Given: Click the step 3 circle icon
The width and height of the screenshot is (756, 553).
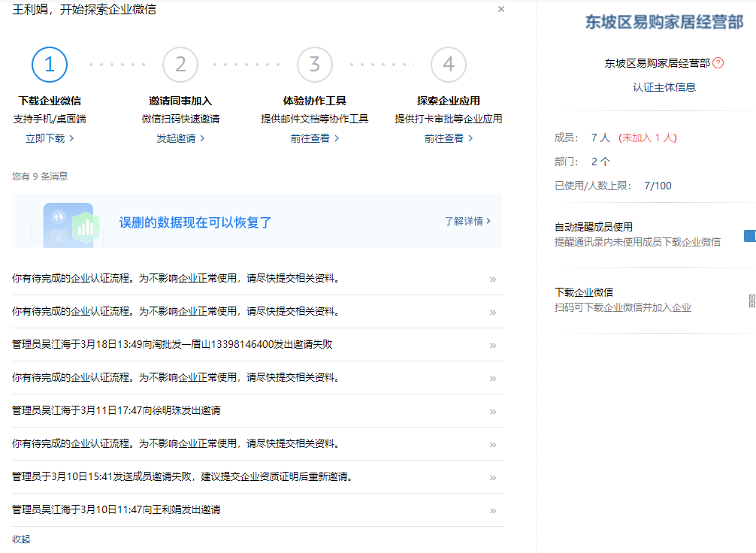Looking at the screenshot, I should (315, 65).
